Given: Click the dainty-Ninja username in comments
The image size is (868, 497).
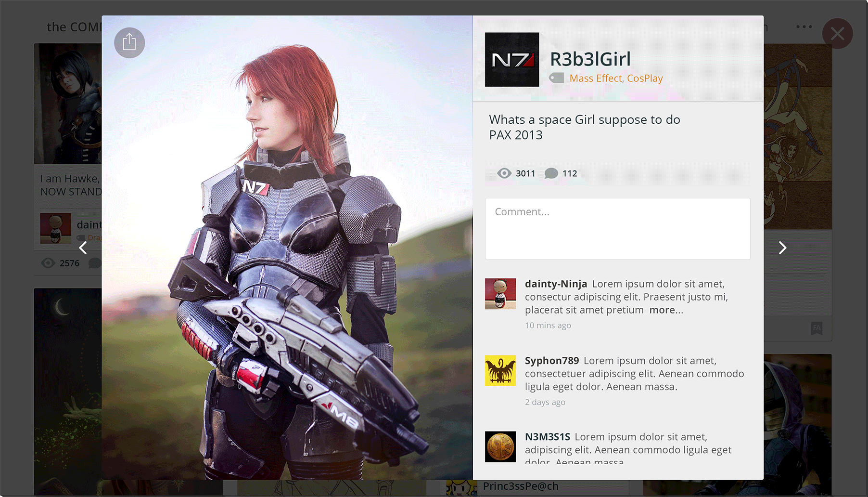Looking at the screenshot, I should pyautogui.click(x=556, y=284).
